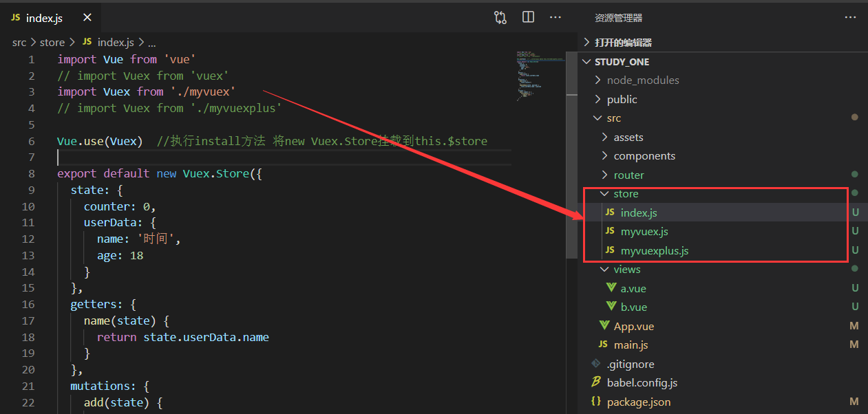Click 'counter: 0,' on line 10

[x=120, y=206]
